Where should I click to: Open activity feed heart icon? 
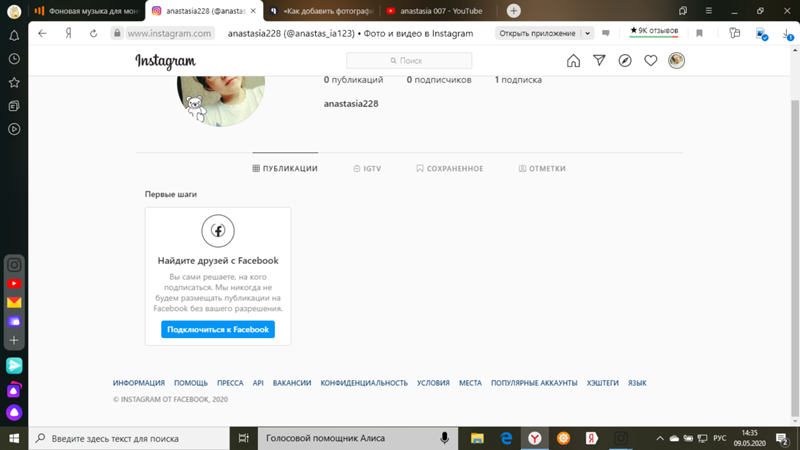(x=651, y=61)
